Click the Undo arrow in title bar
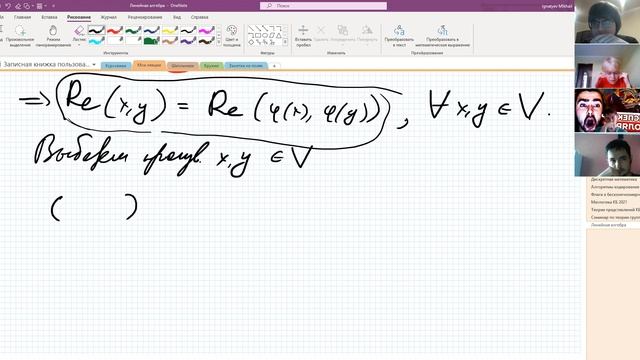 [8, 6]
